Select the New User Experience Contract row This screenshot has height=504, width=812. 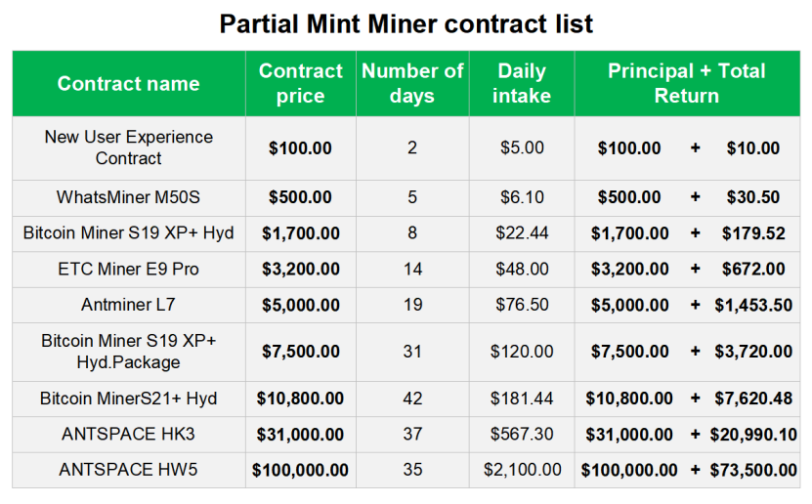pos(406,148)
